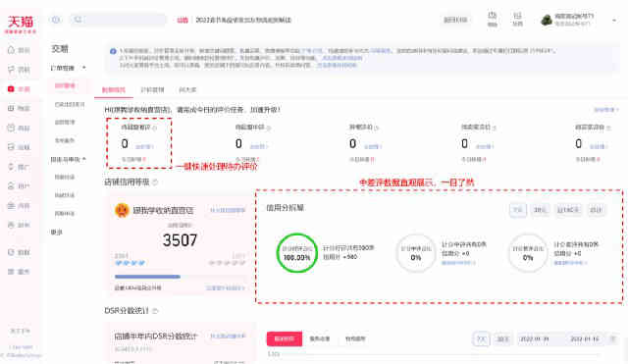This screenshot has height=364, width=628.
Task: Expand 更多 at bottom of 交易 menu
Action: 57,232
